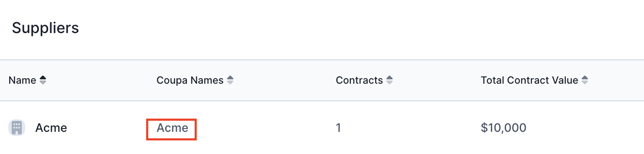
Task: Select the Acme supplier table row
Action: point(322,128)
